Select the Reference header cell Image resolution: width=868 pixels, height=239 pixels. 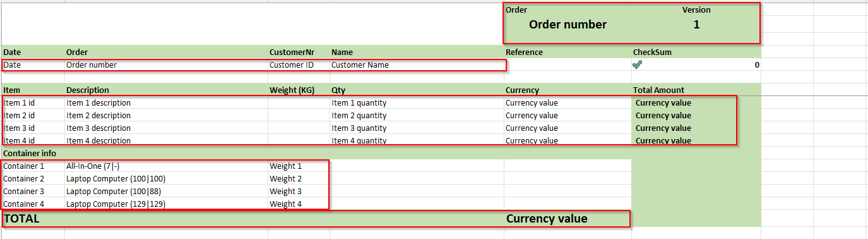[568, 52]
